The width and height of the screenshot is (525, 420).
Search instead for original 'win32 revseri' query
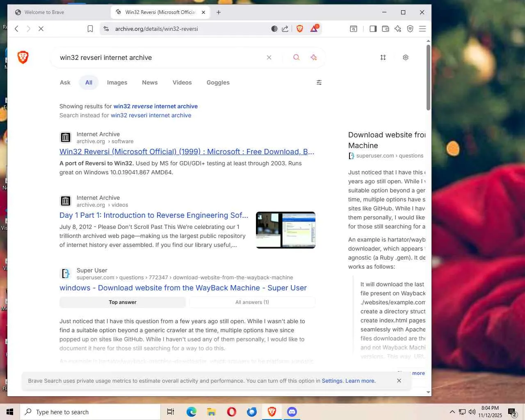[151, 115]
